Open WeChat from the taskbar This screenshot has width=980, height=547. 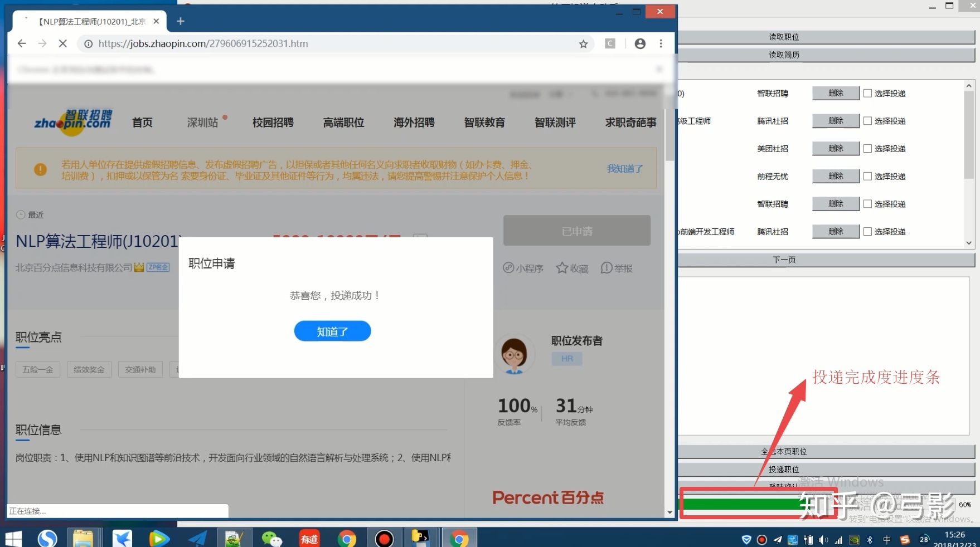(271, 539)
